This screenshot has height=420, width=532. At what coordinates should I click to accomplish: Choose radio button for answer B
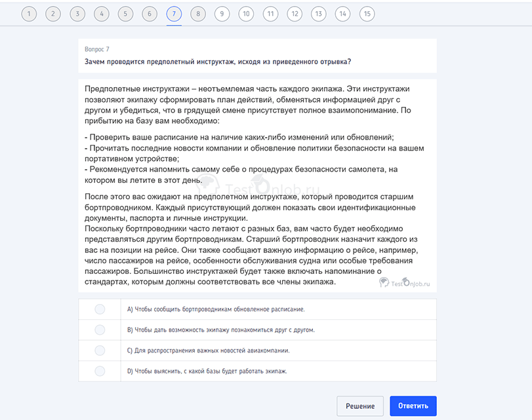click(x=100, y=330)
